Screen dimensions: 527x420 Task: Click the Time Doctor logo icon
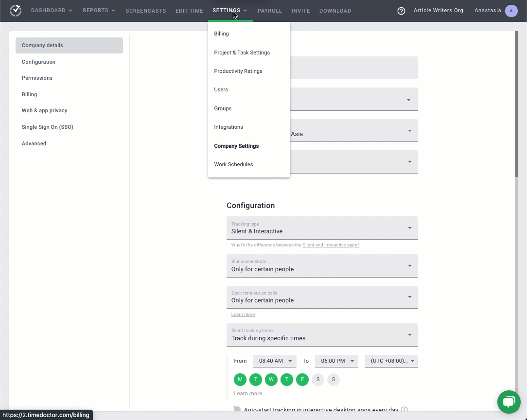[16, 10]
